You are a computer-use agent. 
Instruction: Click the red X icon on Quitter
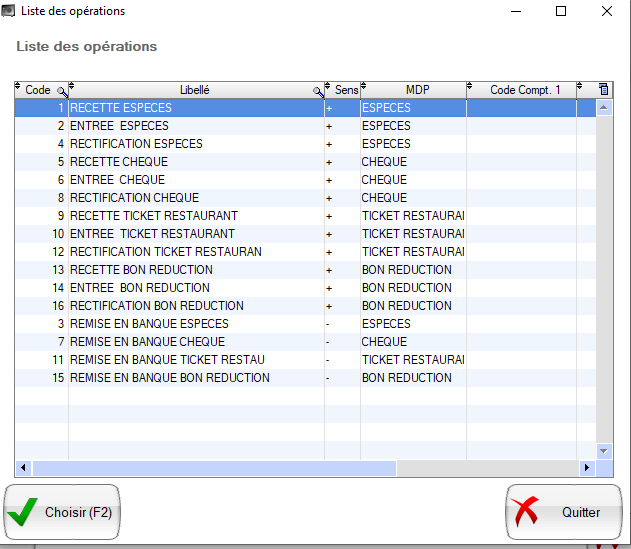tap(526, 512)
